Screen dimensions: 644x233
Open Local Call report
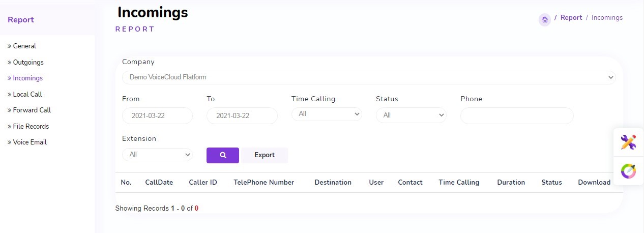(x=27, y=94)
